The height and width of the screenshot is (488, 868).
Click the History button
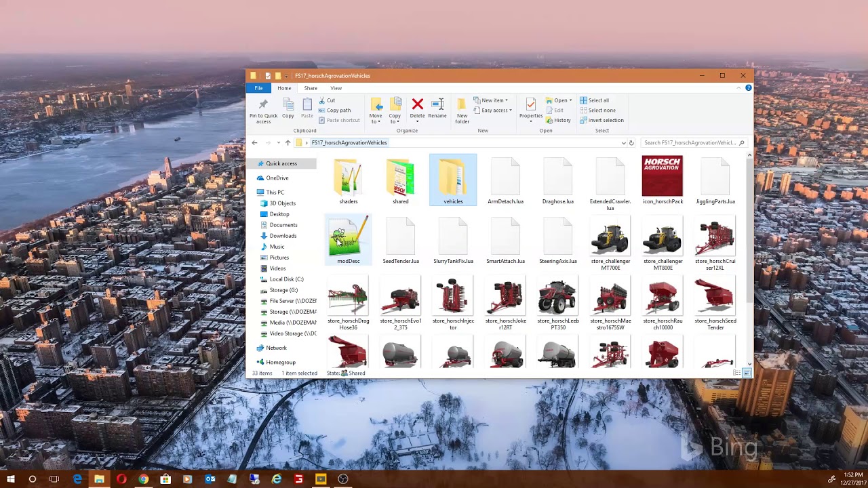pos(558,121)
